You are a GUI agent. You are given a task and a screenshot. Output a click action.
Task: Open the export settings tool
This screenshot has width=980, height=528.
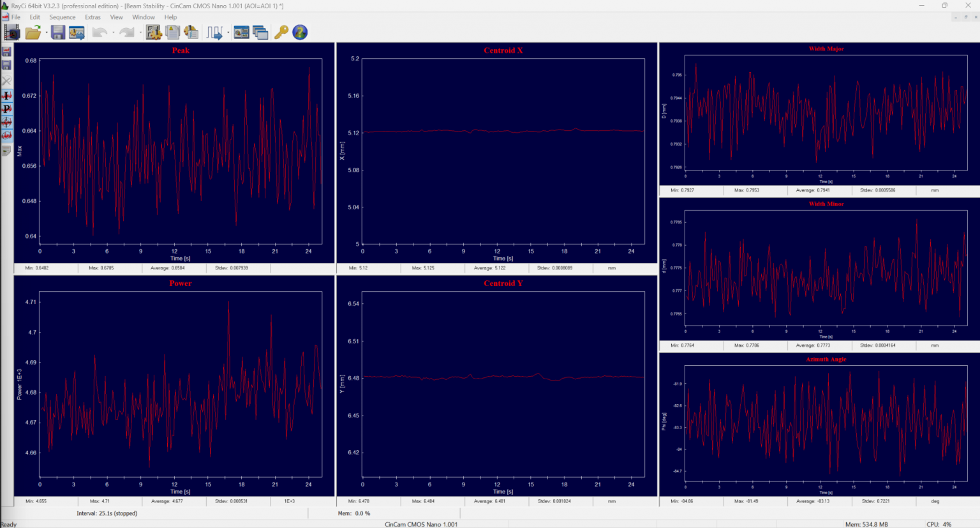coord(77,32)
